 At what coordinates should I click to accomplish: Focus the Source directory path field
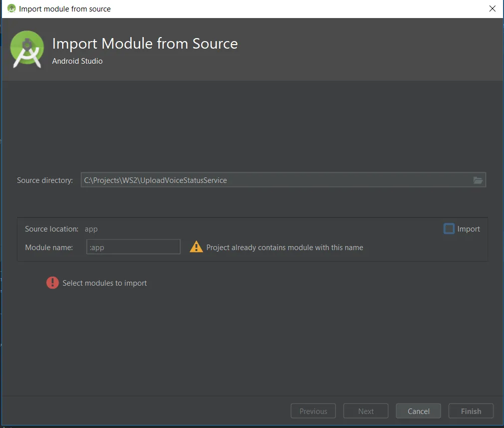click(x=276, y=180)
